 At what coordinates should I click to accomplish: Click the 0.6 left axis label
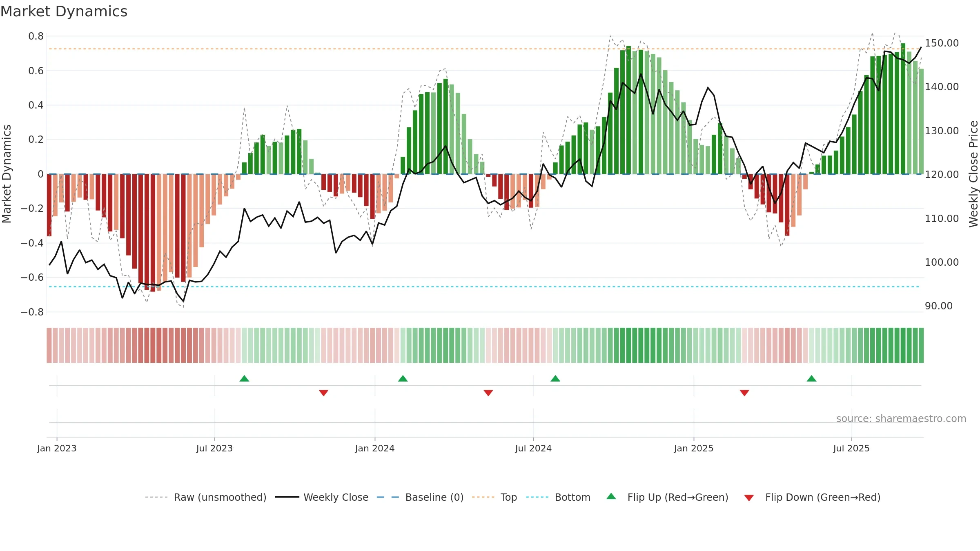pos(36,71)
